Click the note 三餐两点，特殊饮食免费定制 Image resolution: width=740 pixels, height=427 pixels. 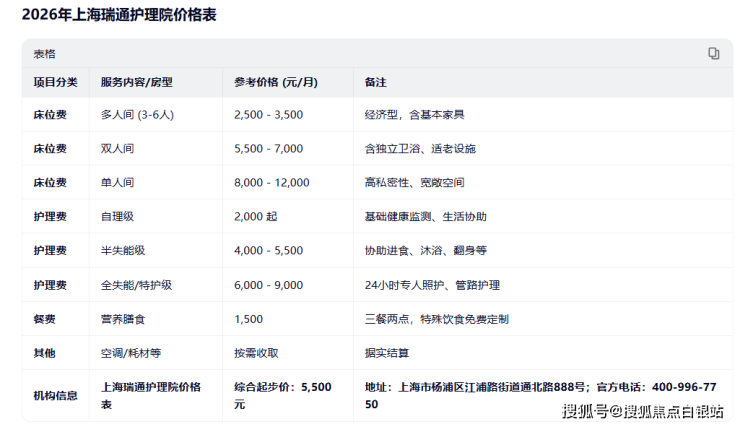(437, 319)
